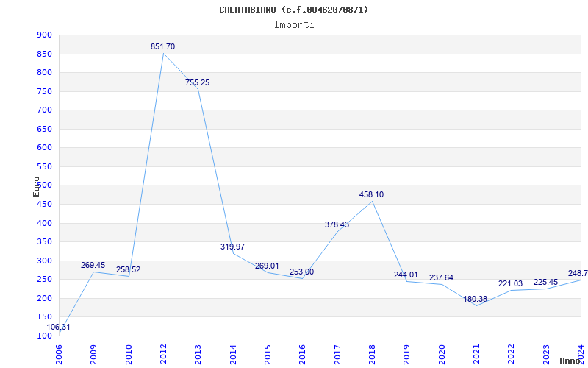Screen dimensions: 588x368
Task: Click the 269.01 data label
Action: click(267, 266)
